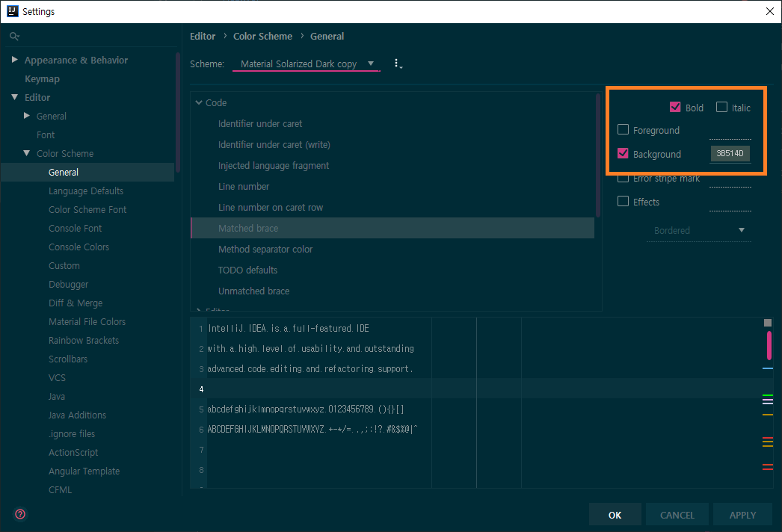Close the Settings dialog window
The width and height of the screenshot is (782, 532).
click(x=769, y=11)
